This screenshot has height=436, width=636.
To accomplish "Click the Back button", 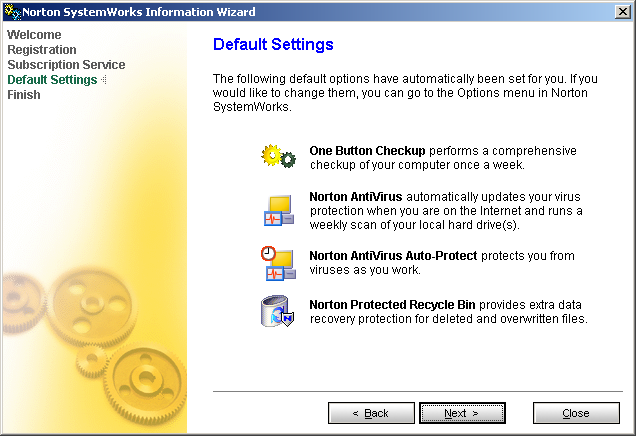I will (x=371, y=413).
